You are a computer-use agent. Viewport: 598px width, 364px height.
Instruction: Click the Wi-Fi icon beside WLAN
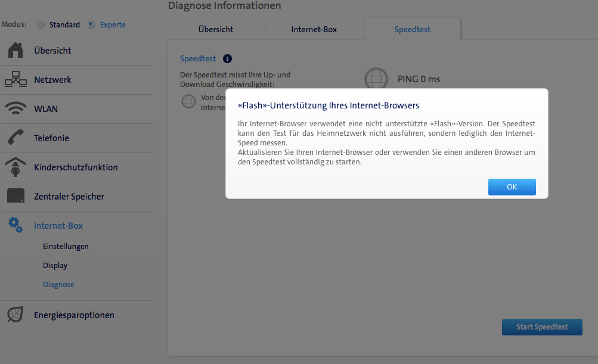[x=16, y=109]
